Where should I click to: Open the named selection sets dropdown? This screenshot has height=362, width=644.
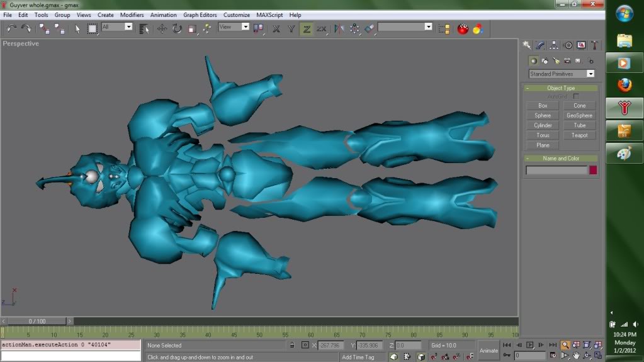[x=428, y=26]
